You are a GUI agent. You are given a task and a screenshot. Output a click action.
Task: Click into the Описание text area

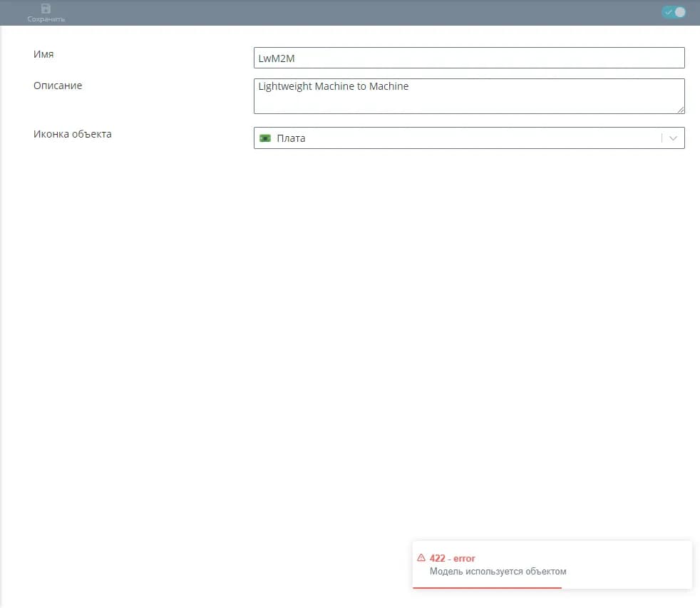(x=468, y=96)
